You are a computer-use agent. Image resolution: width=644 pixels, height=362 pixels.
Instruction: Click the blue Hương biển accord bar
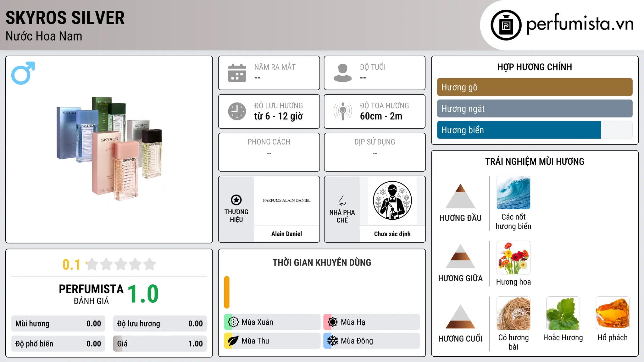[x=519, y=130]
